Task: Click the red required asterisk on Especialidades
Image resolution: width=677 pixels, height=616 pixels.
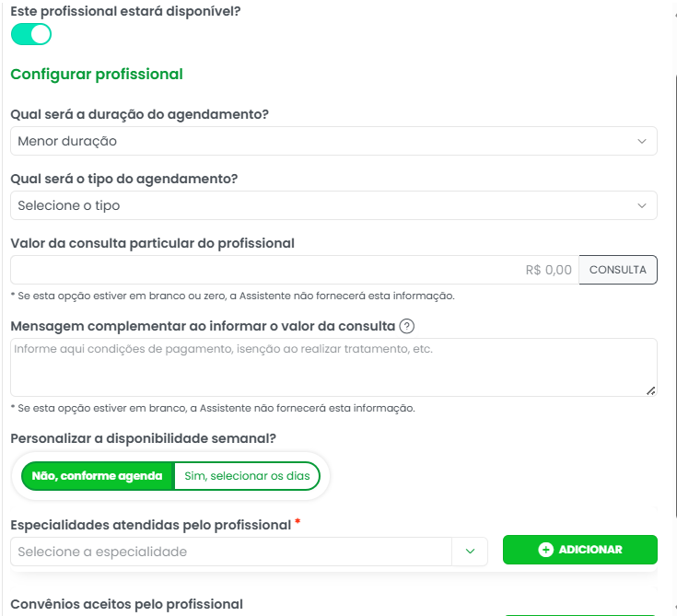Action: pyautogui.click(x=298, y=524)
